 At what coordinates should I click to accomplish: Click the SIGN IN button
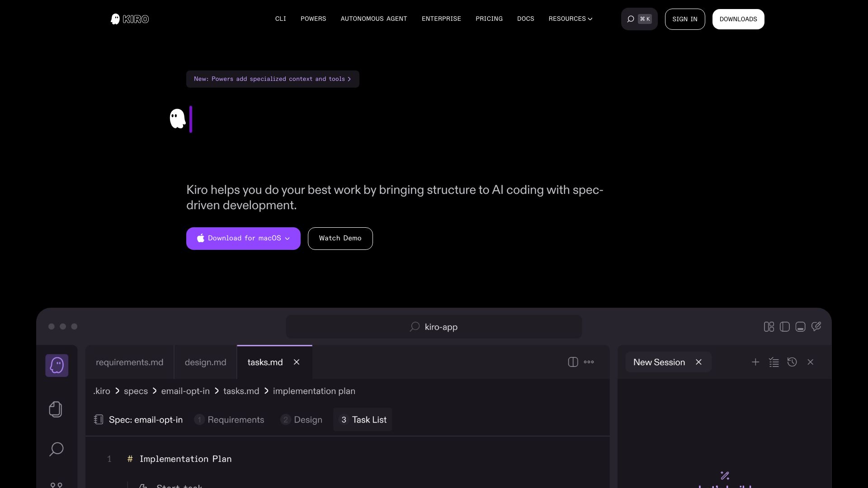pyautogui.click(x=684, y=19)
